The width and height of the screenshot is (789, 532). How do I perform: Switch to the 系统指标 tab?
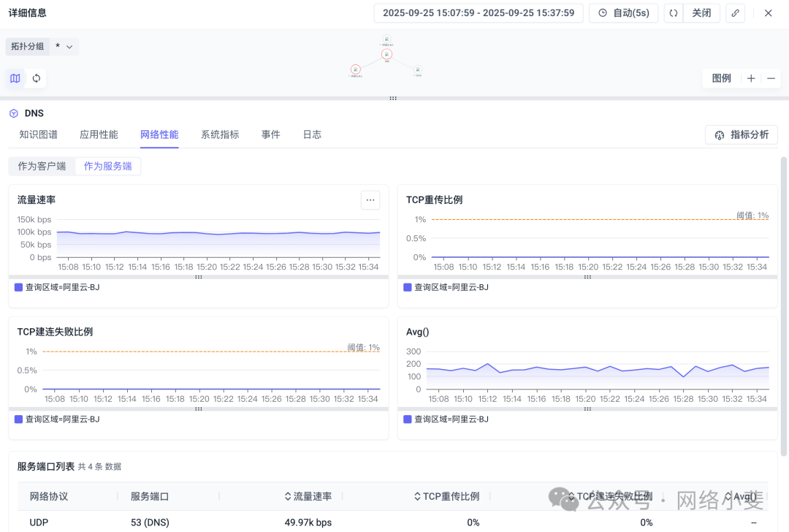(x=219, y=134)
